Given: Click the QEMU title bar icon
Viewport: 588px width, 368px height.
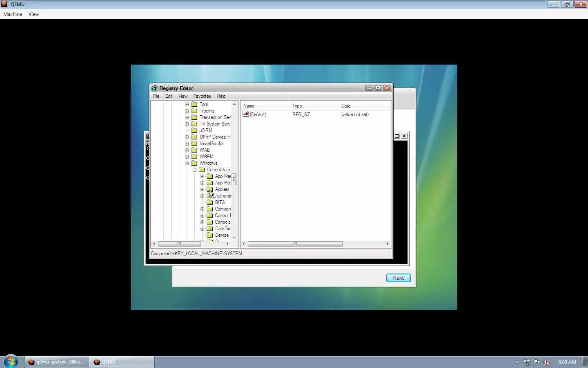Looking at the screenshot, I should click(4, 4).
